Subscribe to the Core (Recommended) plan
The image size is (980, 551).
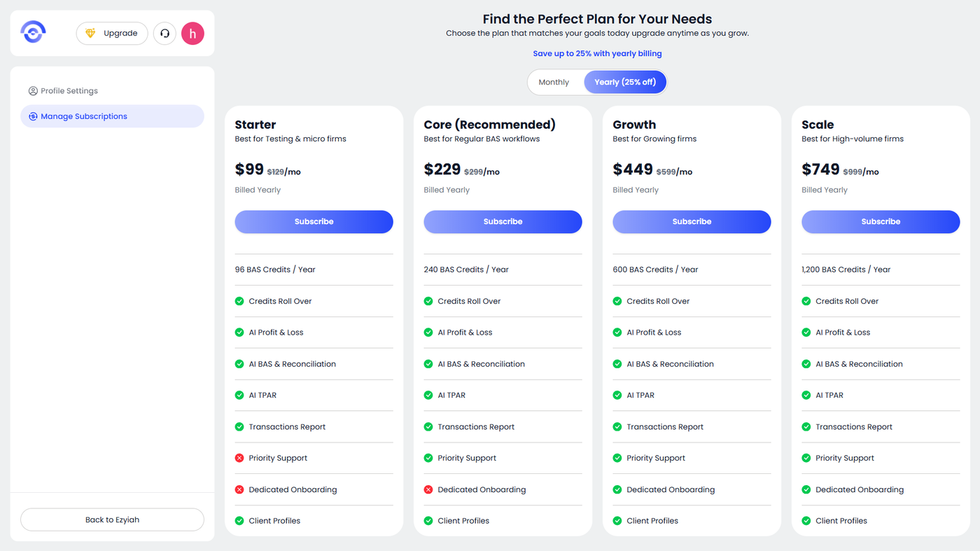[503, 221]
